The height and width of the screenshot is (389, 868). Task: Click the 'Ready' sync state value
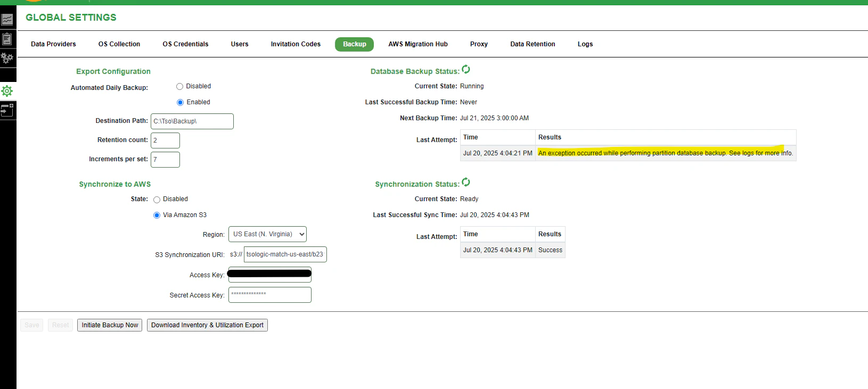tap(469, 199)
